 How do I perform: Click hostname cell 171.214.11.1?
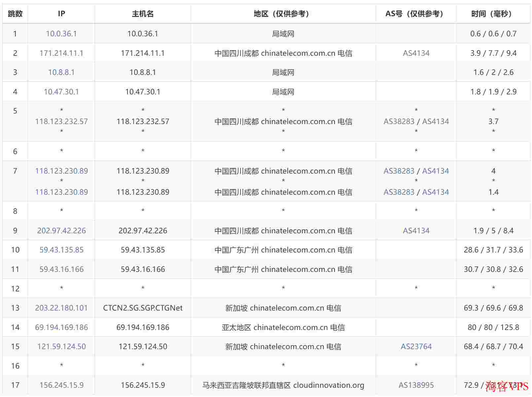point(143,53)
